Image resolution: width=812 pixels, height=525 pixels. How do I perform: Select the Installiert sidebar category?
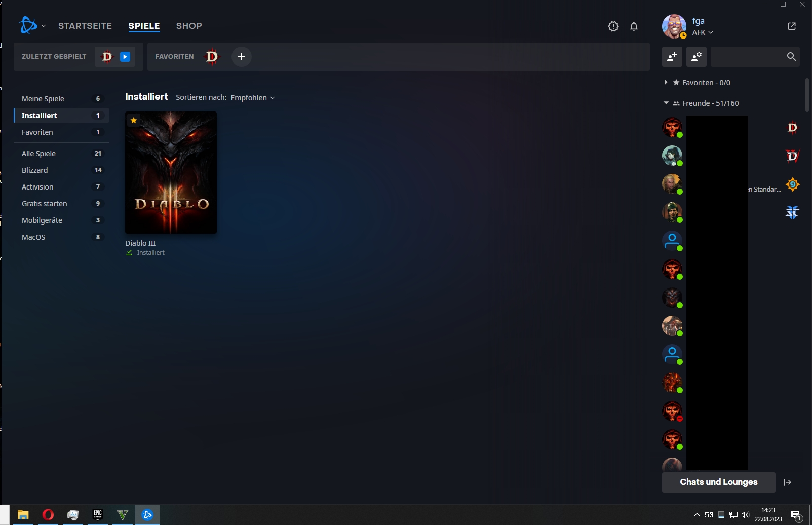pos(61,116)
